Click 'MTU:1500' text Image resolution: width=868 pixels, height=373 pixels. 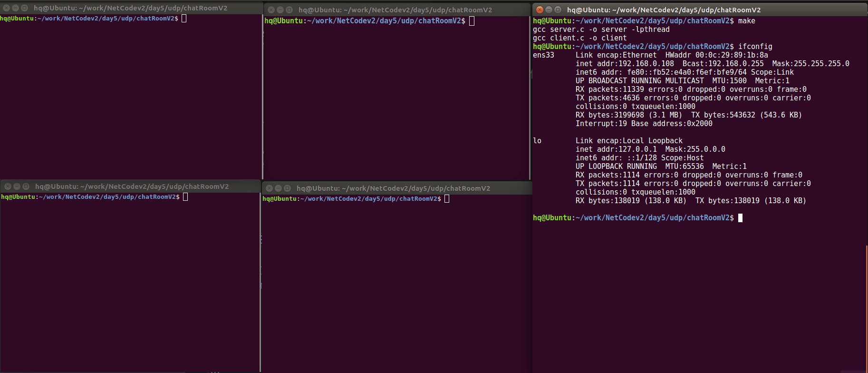coord(729,81)
